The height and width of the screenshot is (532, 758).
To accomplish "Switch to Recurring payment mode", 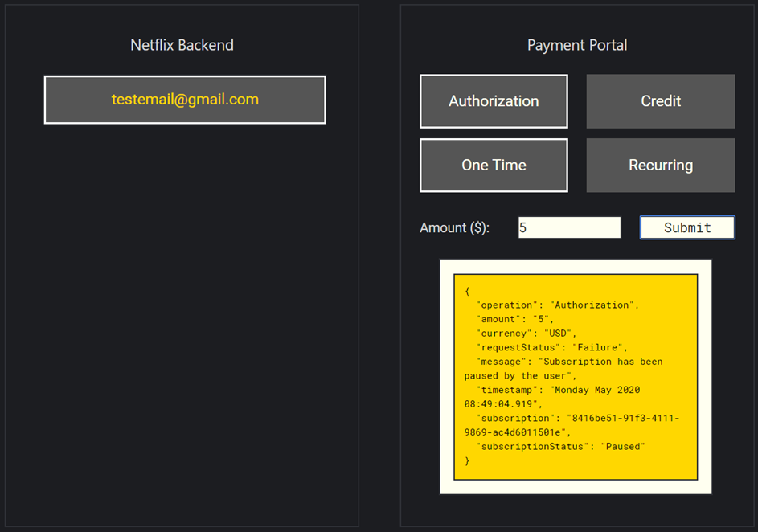I will 660,165.
